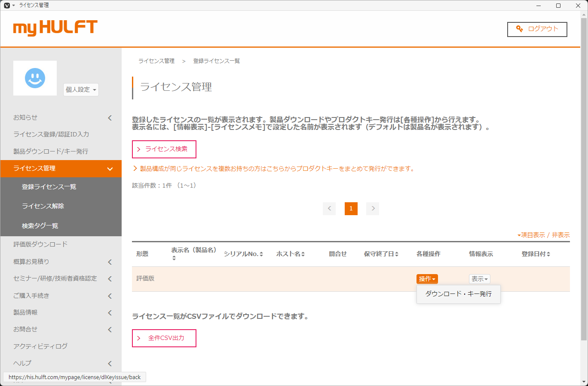Image resolution: width=588 pixels, height=386 pixels.
Task: Go to the next results page
Action: point(373,209)
